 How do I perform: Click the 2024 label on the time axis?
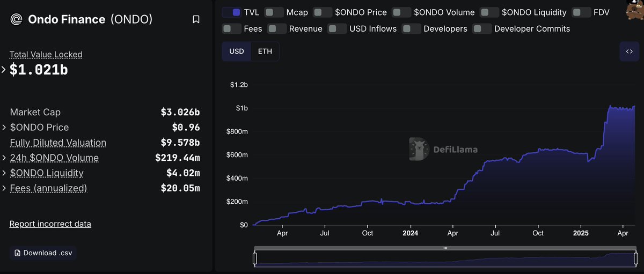(x=410, y=233)
